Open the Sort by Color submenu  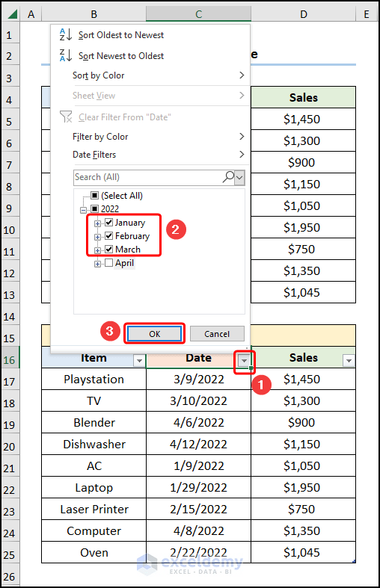coord(150,75)
